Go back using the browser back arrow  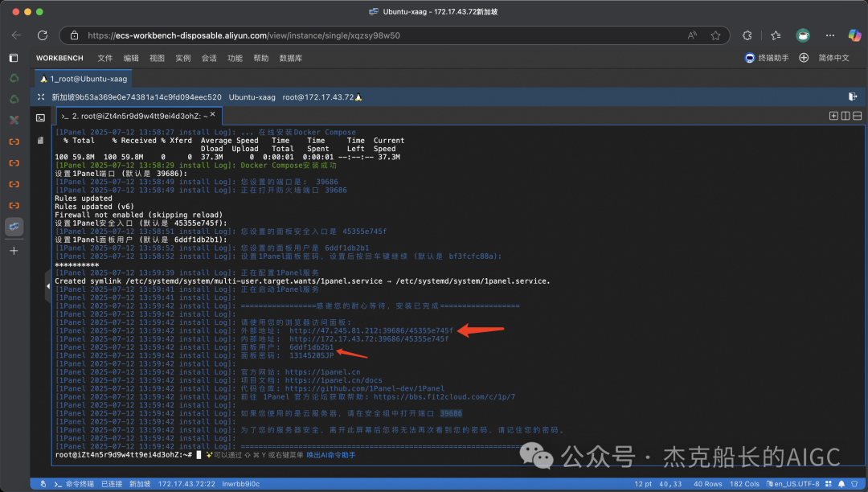[17, 35]
